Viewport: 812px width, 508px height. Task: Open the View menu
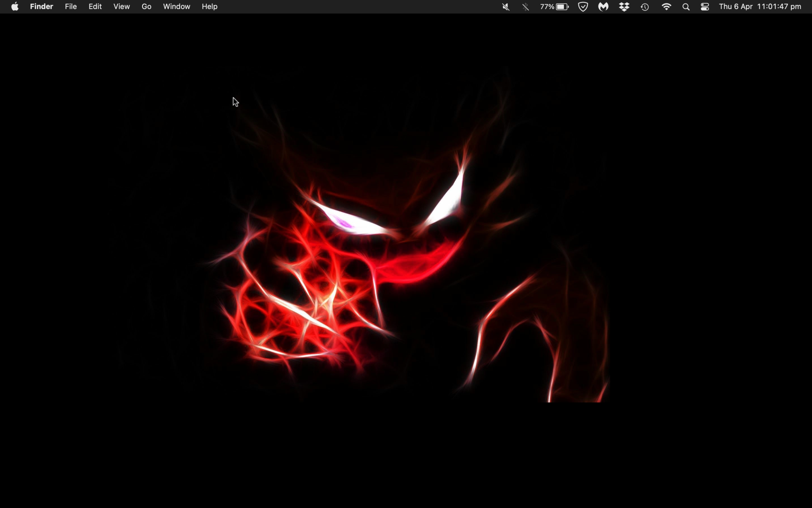(121, 7)
